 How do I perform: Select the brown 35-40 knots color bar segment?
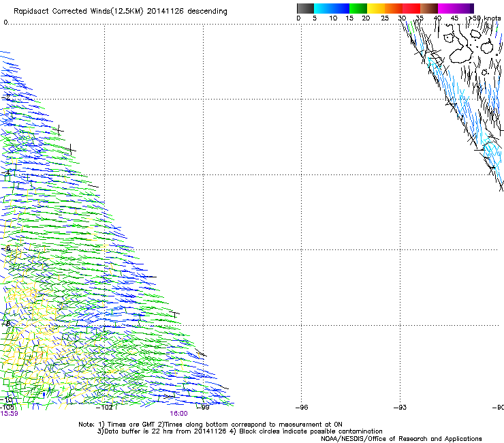(x=429, y=8)
